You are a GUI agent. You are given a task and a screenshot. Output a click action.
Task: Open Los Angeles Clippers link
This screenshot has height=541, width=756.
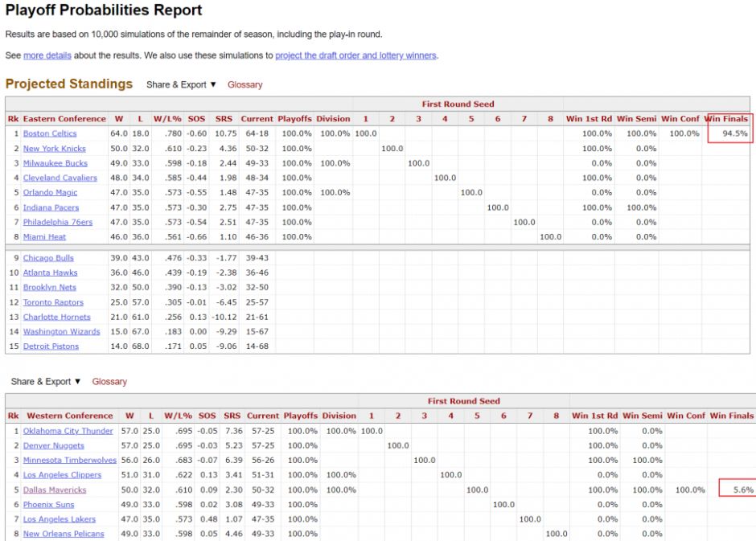(62, 475)
